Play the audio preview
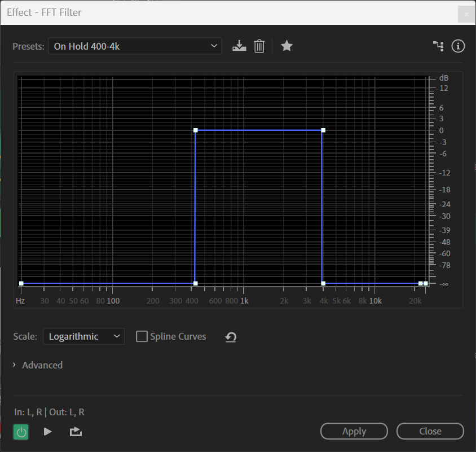The image size is (476, 452). [x=48, y=432]
